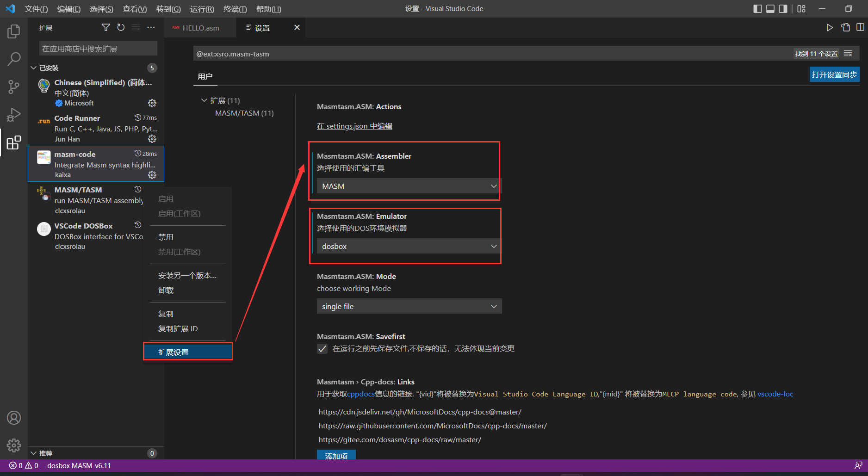The width and height of the screenshot is (868, 476).
Task: Open the Extensions view icon
Action: click(x=14, y=142)
